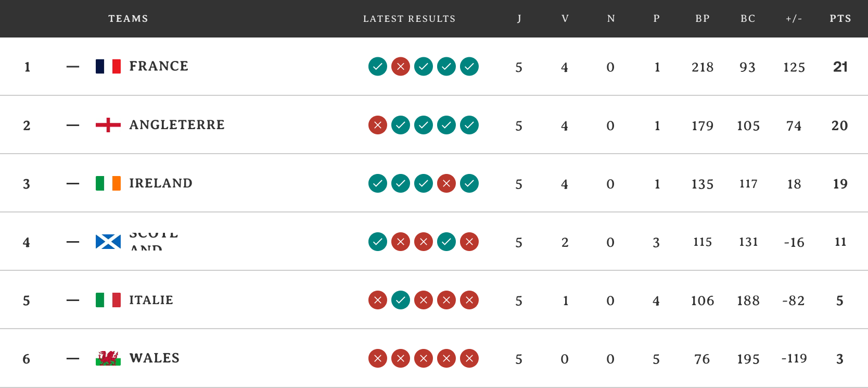Click the Wales dragon flag icon
868x388 pixels.
pyautogui.click(x=108, y=358)
